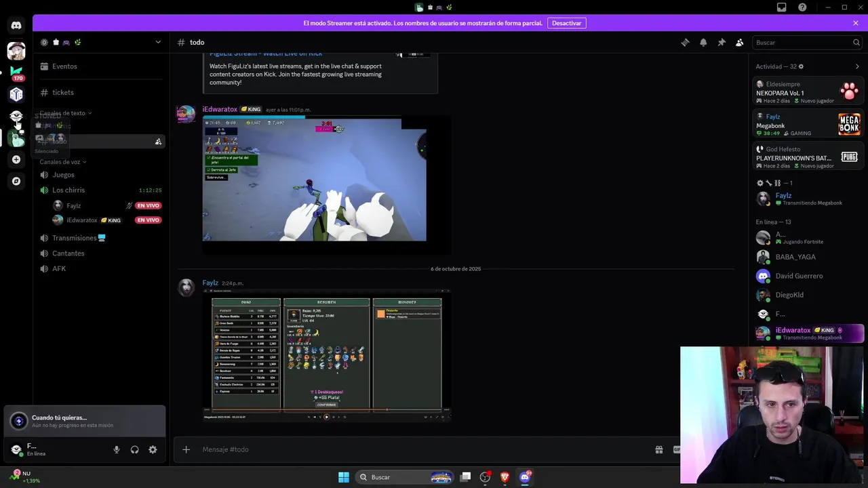Watch iEdwaratox EN VIVO stream in voice list
Viewport: 868px width, 488px height.
[x=148, y=220]
